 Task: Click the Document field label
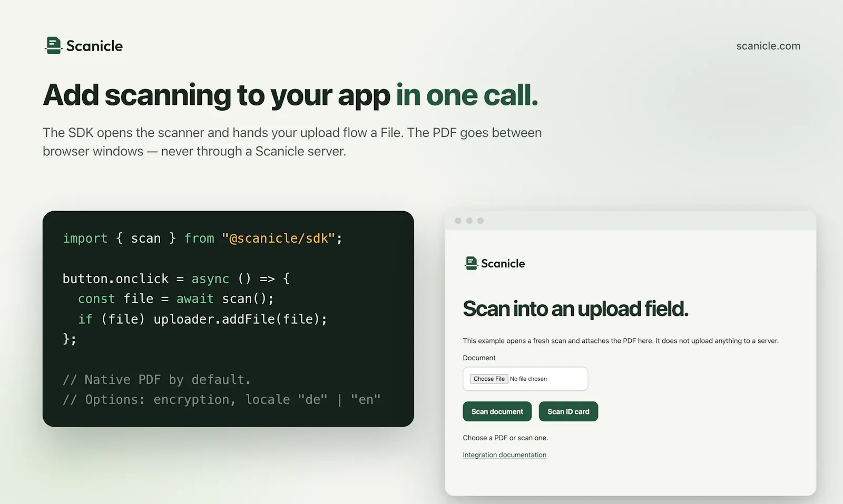point(479,358)
